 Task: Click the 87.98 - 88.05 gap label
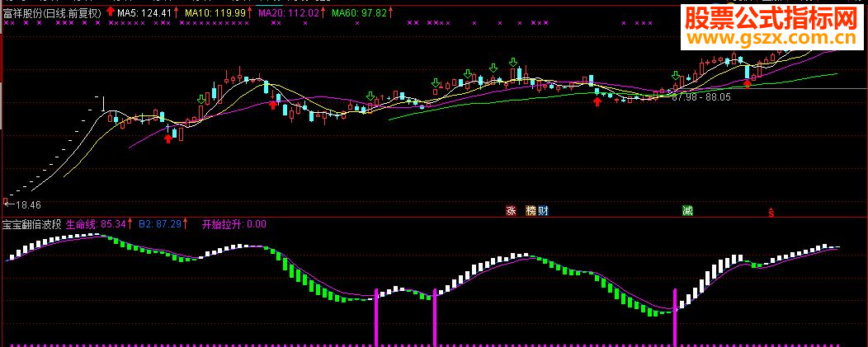pos(701,97)
